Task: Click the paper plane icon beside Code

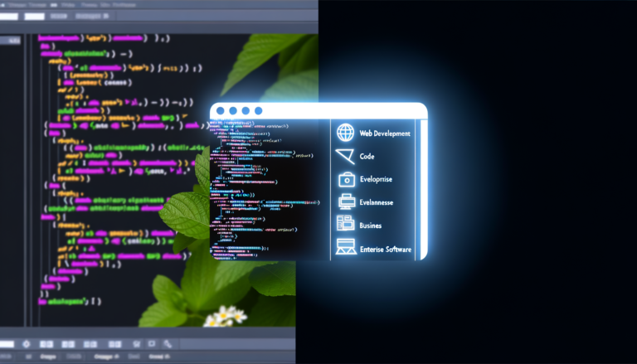Action: (x=345, y=156)
